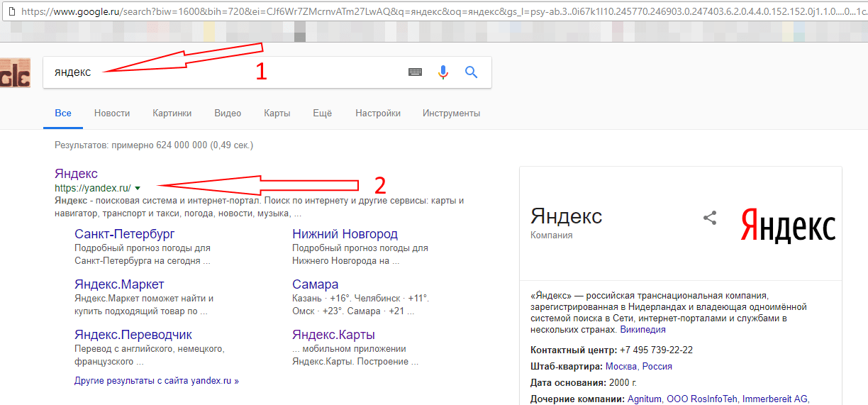Click the red Яндекс logo image
This screenshot has width=868, height=405.
click(788, 225)
